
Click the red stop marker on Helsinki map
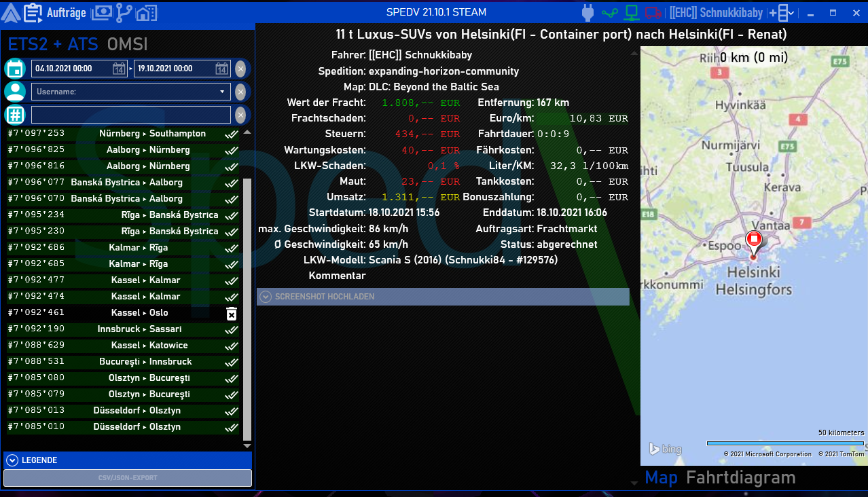click(753, 242)
